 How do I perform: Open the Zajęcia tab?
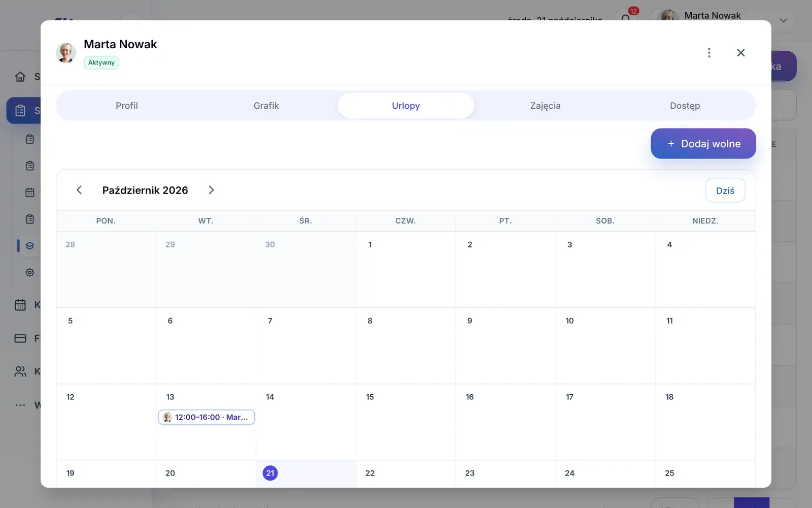point(546,106)
